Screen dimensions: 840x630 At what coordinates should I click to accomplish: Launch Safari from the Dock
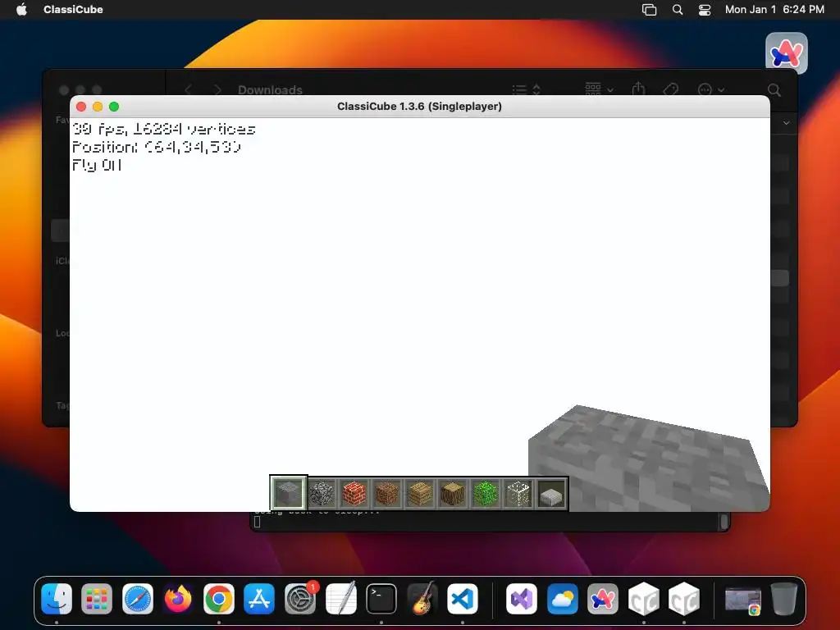(138, 599)
